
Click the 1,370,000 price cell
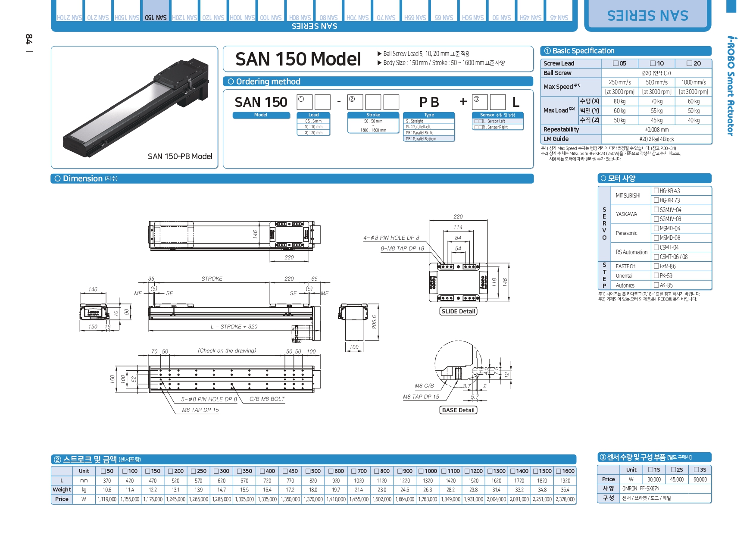[x=313, y=499]
